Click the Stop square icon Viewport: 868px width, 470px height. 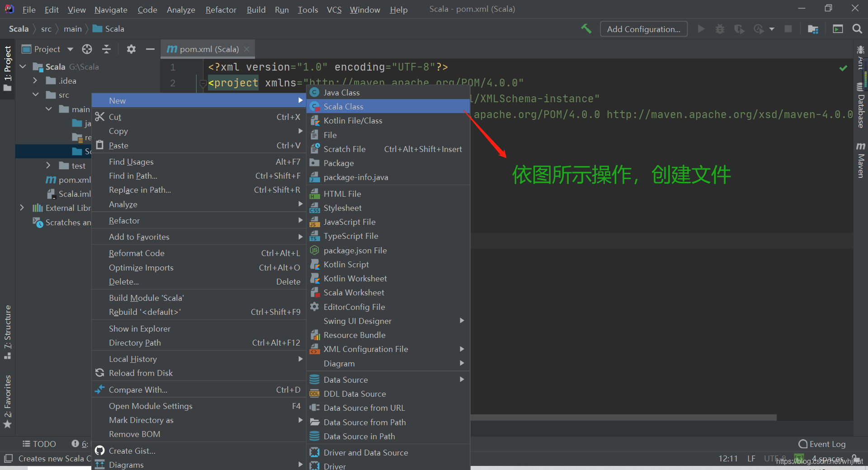[788, 29]
